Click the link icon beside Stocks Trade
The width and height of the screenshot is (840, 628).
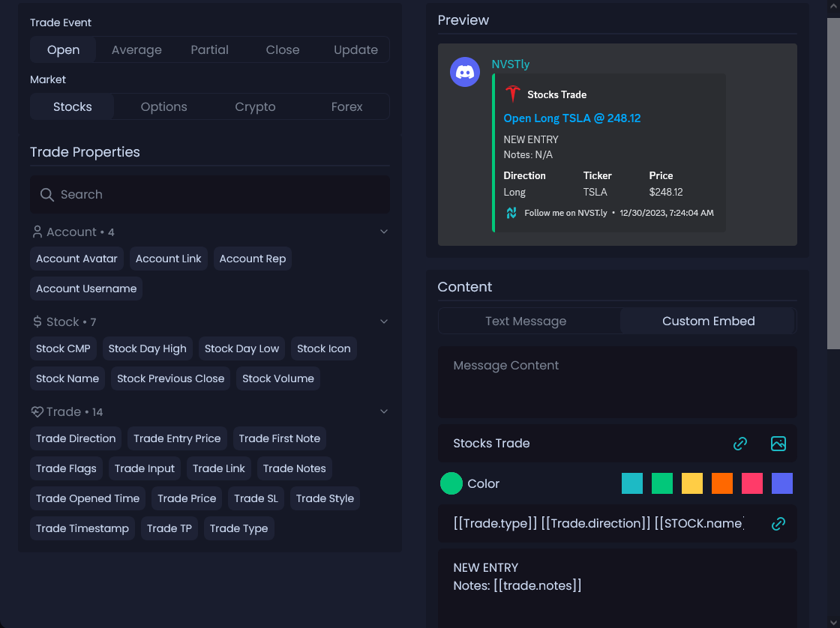[739, 444]
